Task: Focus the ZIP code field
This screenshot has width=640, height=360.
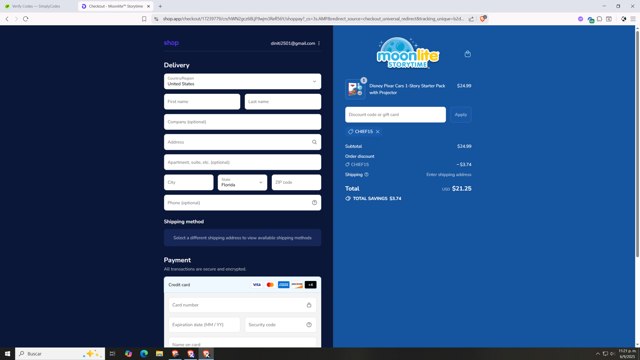Action: coord(296,182)
